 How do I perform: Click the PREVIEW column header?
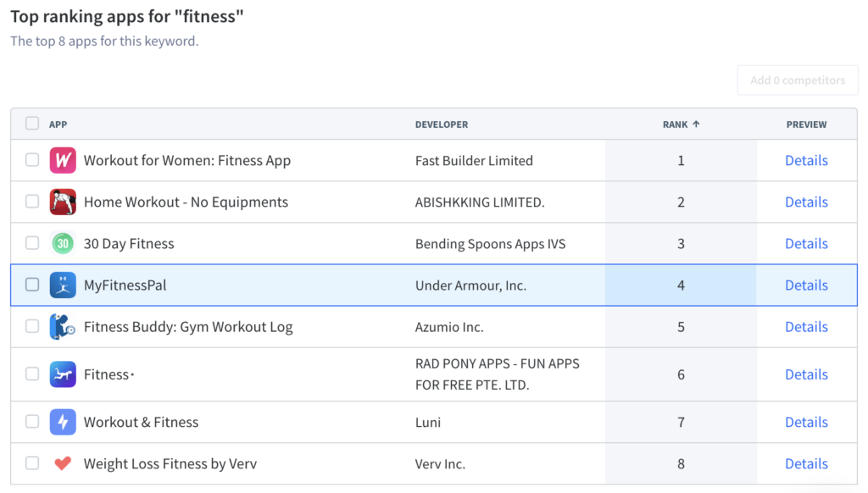(x=807, y=125)
